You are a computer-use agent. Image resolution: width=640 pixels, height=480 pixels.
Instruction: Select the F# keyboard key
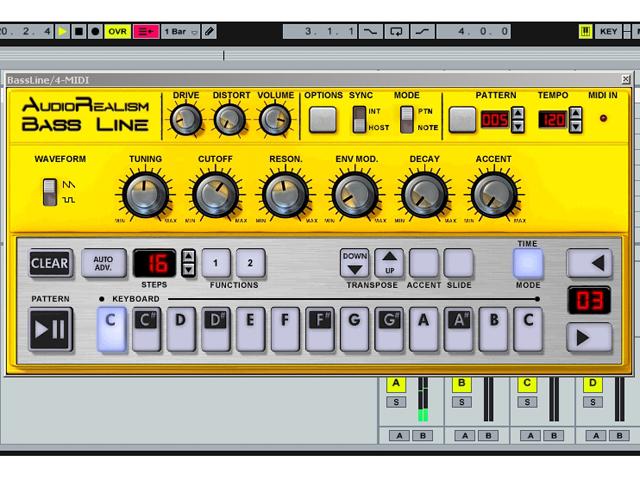tap(320, 329)
